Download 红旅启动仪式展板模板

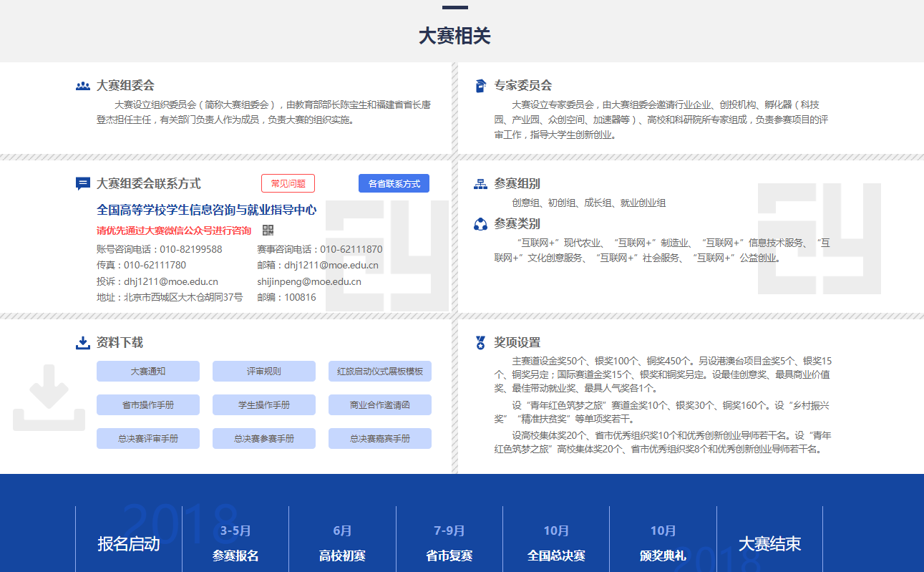[380, 372]
